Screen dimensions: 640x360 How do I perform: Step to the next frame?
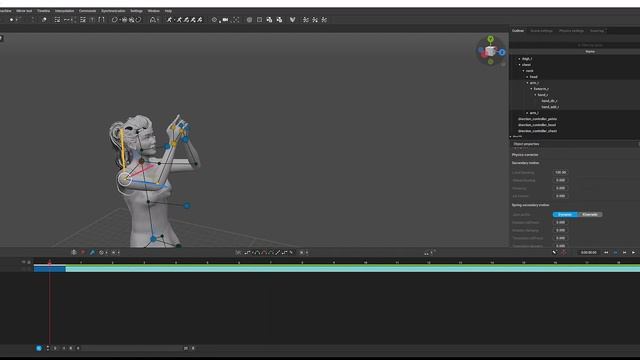click(x=624, y=253)
